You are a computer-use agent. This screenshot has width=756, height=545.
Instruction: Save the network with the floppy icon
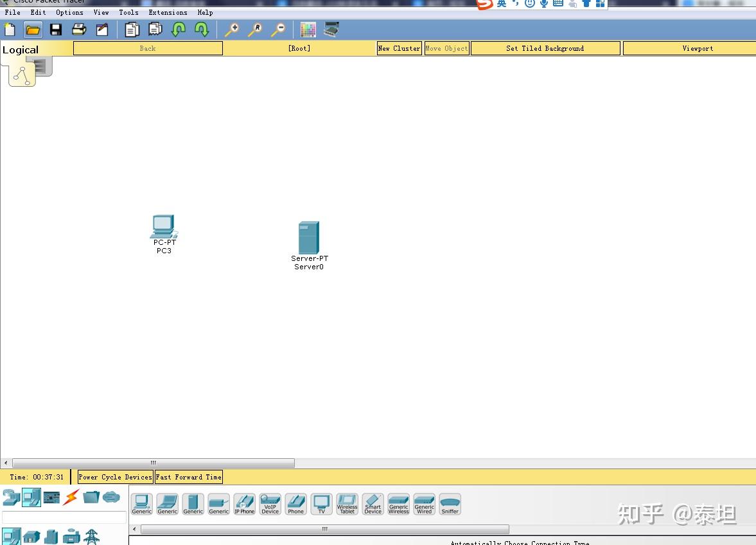56,30
